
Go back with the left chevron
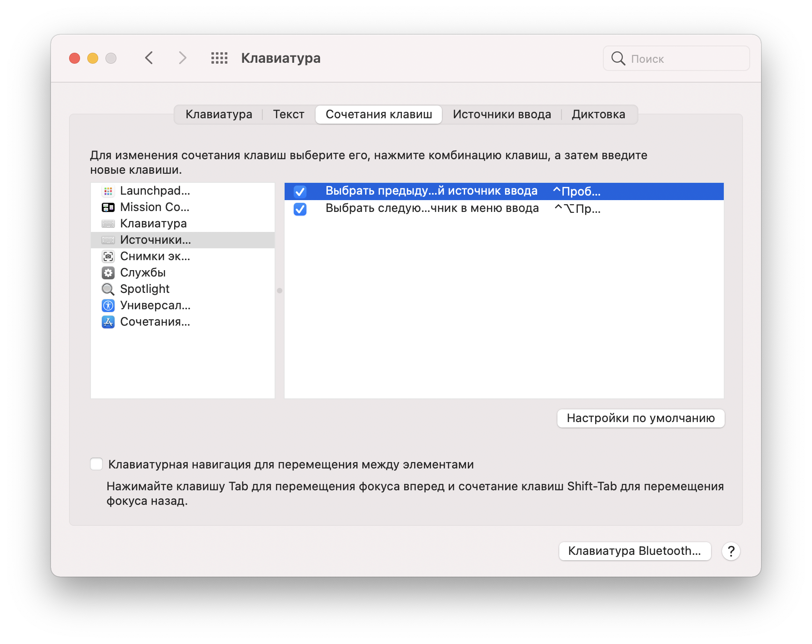click(149, 58)
